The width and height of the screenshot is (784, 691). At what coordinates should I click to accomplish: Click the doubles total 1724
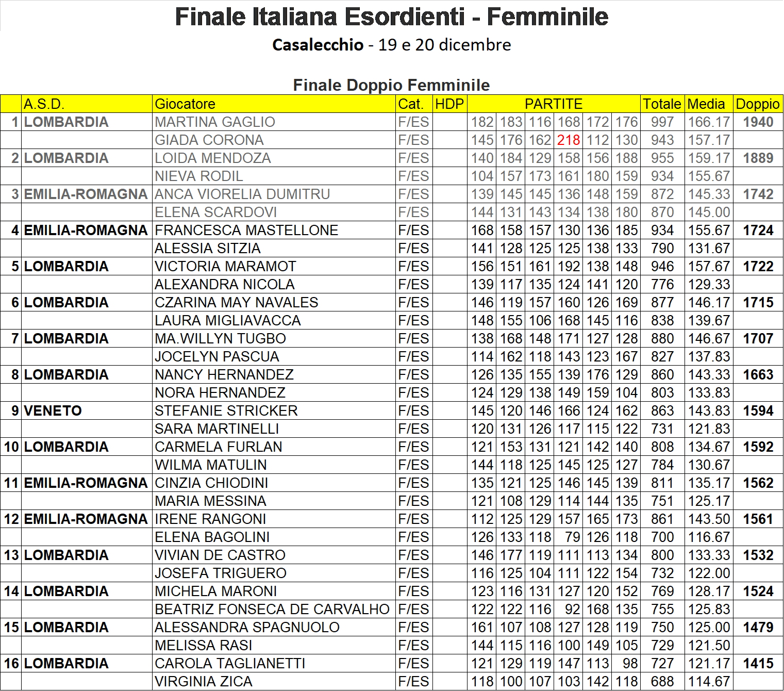[758, 231]
